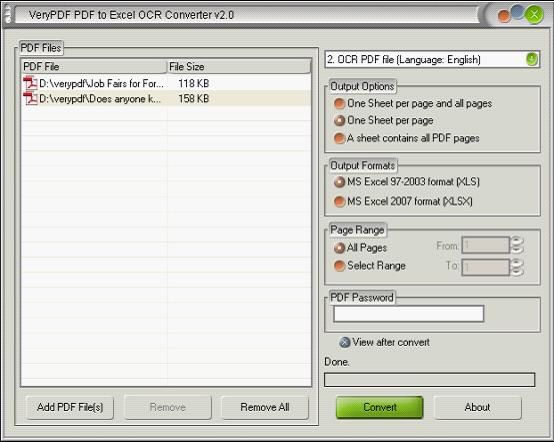Click the conversion progress bar
Viewport: 554px width, 442px height.
[429, 380]
